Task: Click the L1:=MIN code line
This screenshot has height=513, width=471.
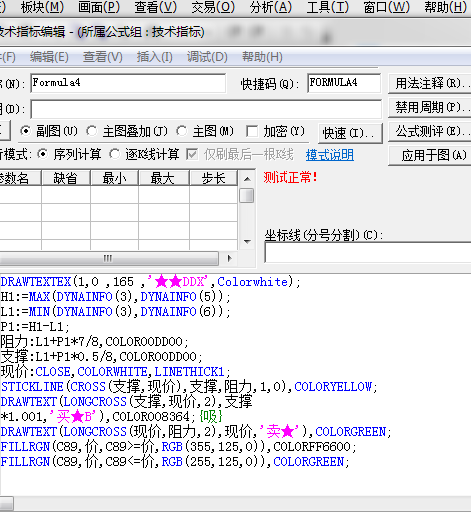Action: click(115, 311)
